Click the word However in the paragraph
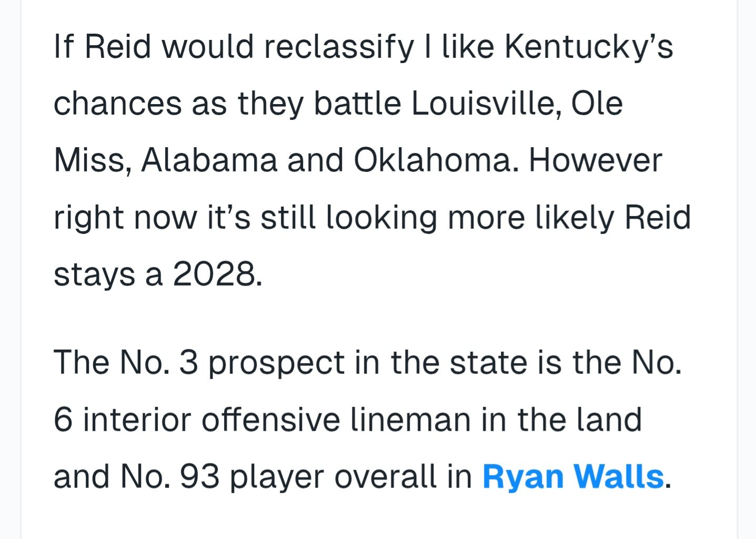 tap(595, 160)
